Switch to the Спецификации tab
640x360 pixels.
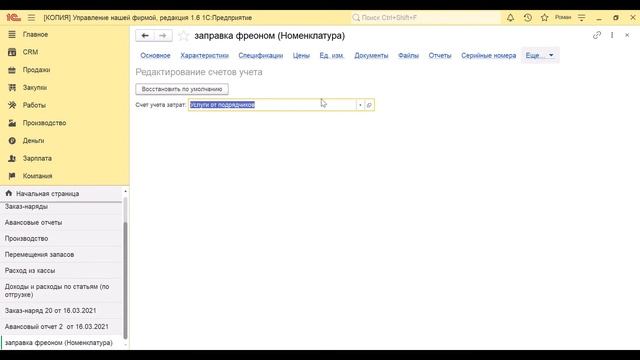coord(260,56)
